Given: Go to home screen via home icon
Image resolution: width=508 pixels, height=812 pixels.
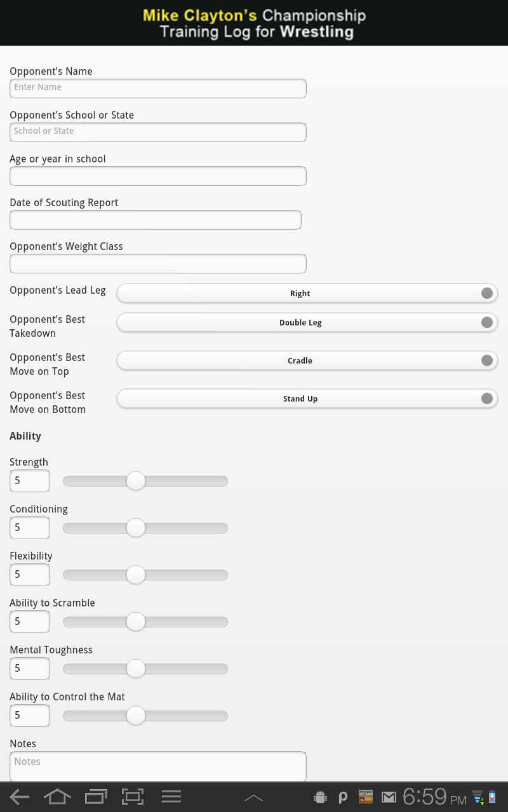Looking at the screenshot, I should (x=57, y=797).
